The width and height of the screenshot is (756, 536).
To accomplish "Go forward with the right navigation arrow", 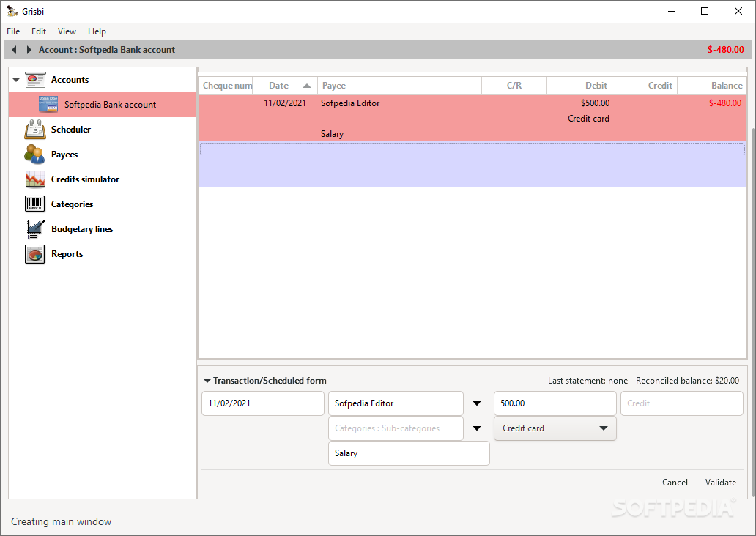I will (29, 50).
